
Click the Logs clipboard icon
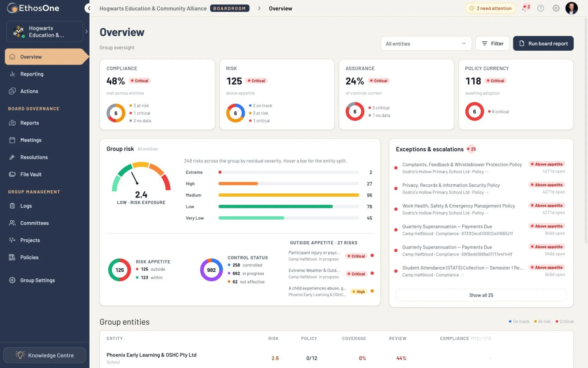tap(12, 206)
